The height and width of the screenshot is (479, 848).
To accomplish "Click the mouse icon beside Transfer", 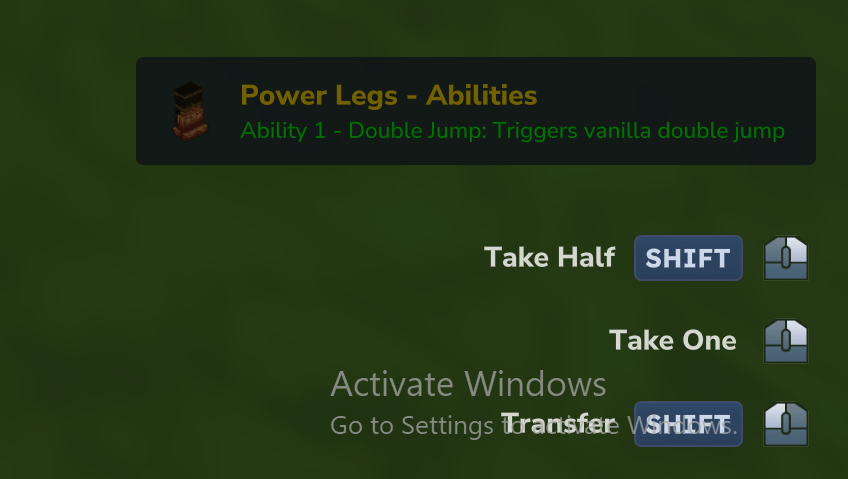I will click(x=786, y=424).
